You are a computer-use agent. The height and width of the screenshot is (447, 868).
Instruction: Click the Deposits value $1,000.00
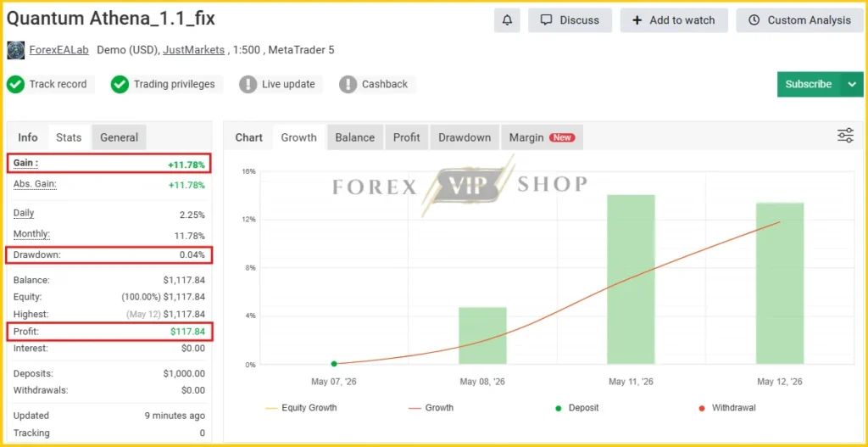coord(184,374)
